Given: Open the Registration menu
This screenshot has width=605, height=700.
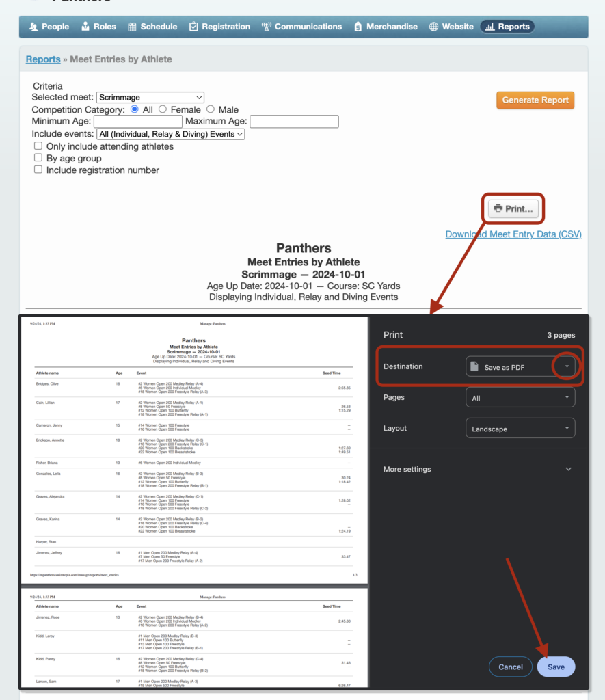Looking at the screenshot, I should [219, 27].
